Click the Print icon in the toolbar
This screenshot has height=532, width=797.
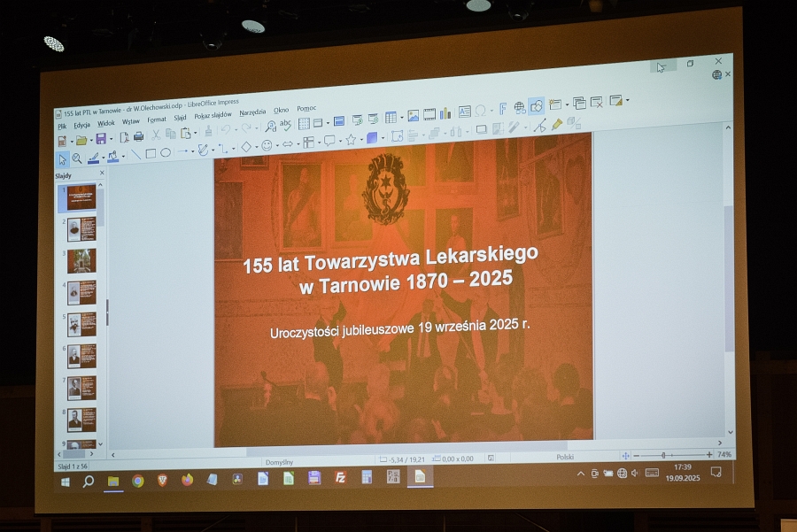[x=138, y=136]
